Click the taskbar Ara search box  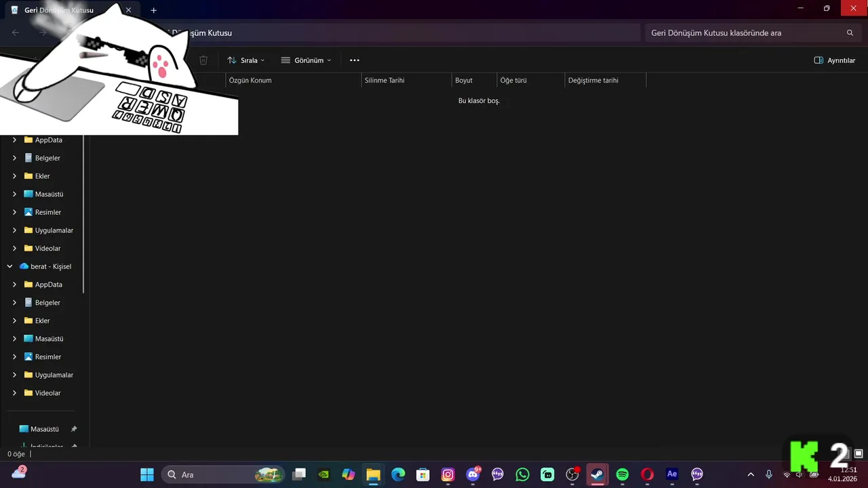tap(224, 474)
